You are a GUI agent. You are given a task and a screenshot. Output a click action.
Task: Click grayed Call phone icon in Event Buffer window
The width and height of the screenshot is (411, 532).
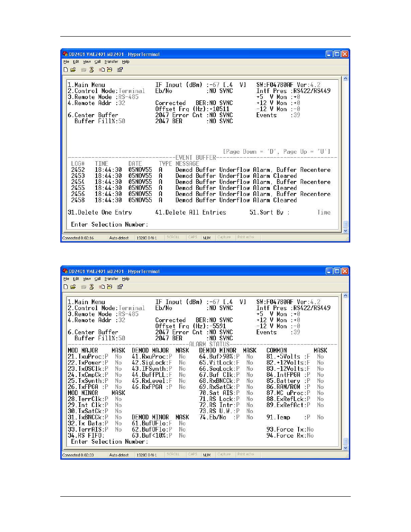84,69
